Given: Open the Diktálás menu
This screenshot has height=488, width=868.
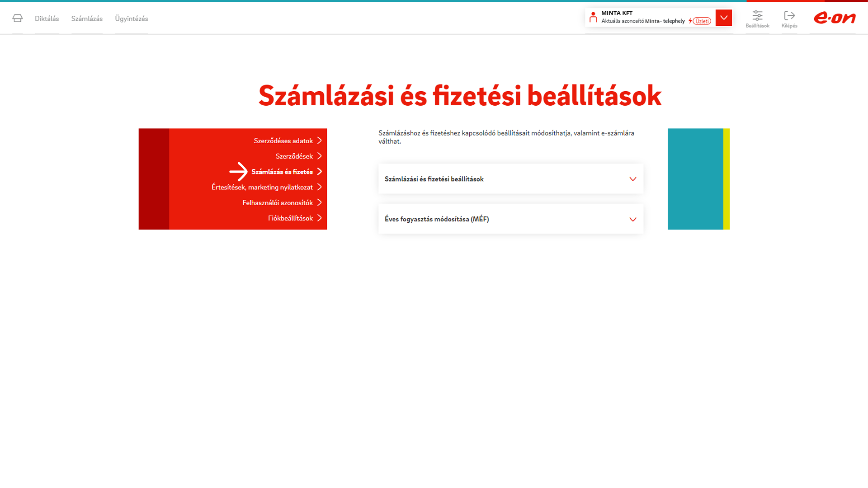Looking at the screenshot, I should [47, 19].
